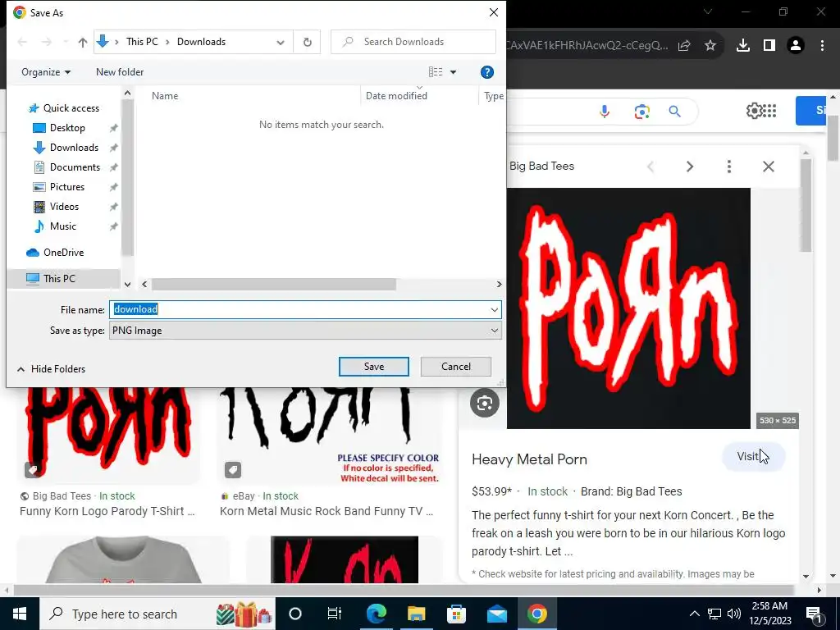Screen dimensions: 840x630
Task: Click the Visit button
Action: pyautogui.click(x=753, y=456)
